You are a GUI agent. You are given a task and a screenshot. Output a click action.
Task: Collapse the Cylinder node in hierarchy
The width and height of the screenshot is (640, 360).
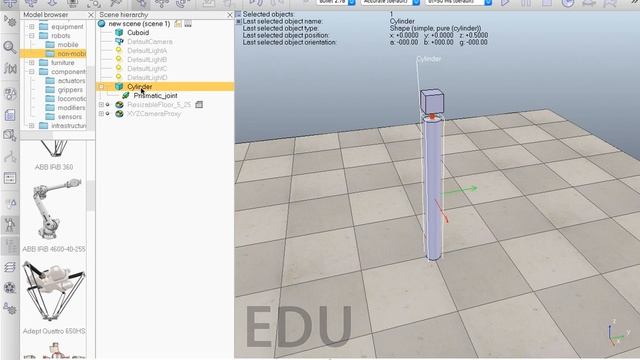pyautogui.click(x=101, y=87)
